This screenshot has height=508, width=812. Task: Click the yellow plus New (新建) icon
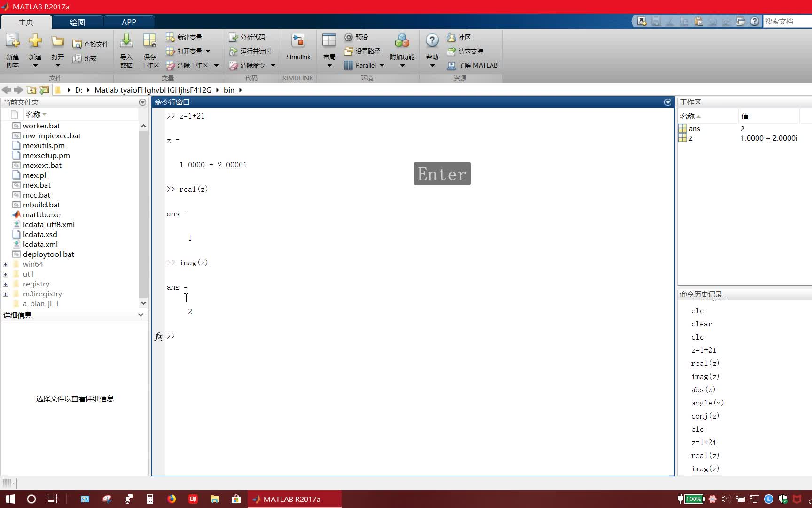tap(35, 41)
